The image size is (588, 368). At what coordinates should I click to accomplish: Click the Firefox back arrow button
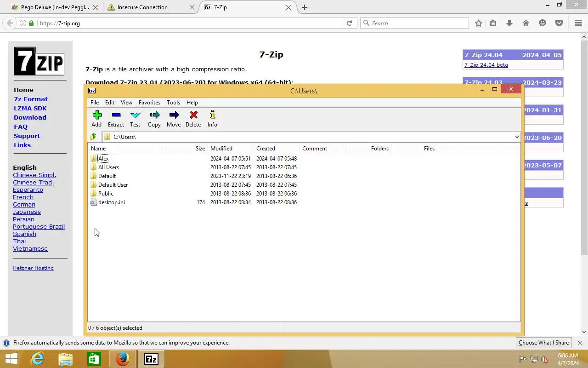(x=10, y=23)
